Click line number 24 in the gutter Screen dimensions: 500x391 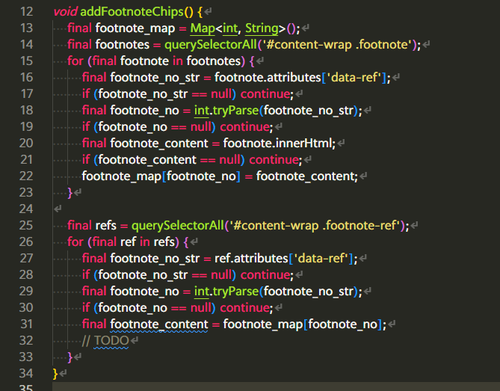(x=26, y=209)
